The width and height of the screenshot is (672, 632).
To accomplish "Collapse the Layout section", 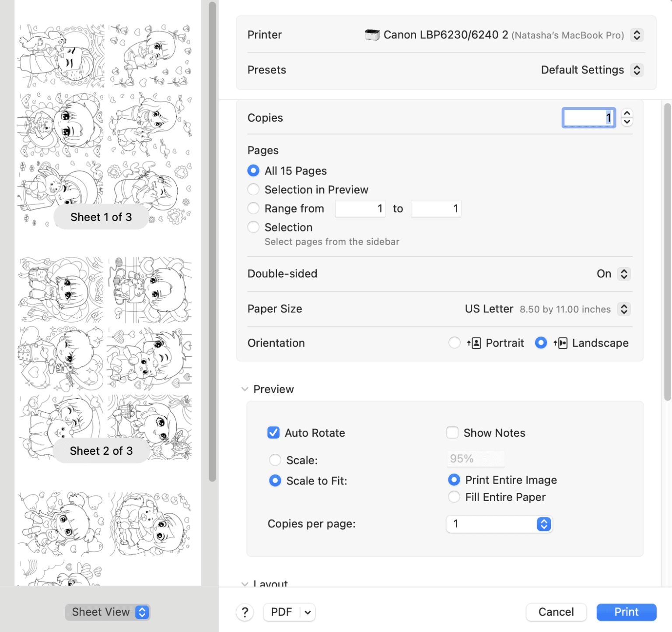I will tap(245, 584).
